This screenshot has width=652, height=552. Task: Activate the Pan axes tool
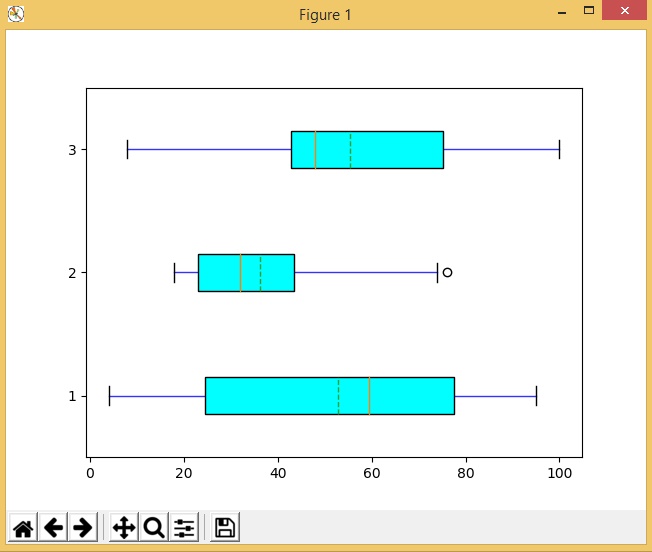(x=124, y=527)
